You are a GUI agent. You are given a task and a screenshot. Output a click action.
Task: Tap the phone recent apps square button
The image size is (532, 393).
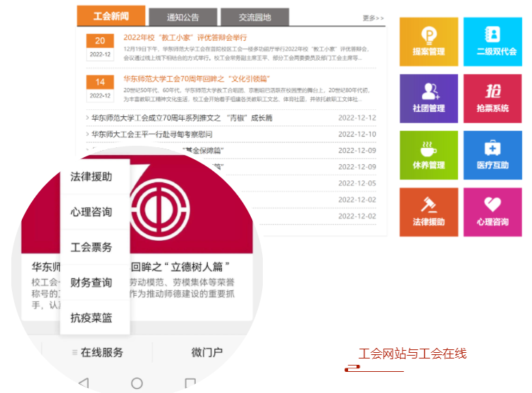(x=190, y=383)
